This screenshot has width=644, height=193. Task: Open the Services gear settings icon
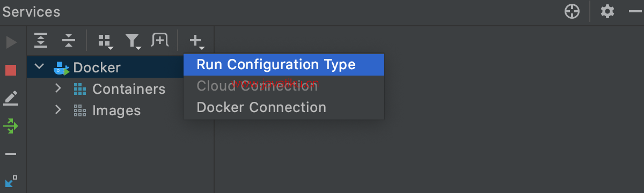click(x=607, y=11)
